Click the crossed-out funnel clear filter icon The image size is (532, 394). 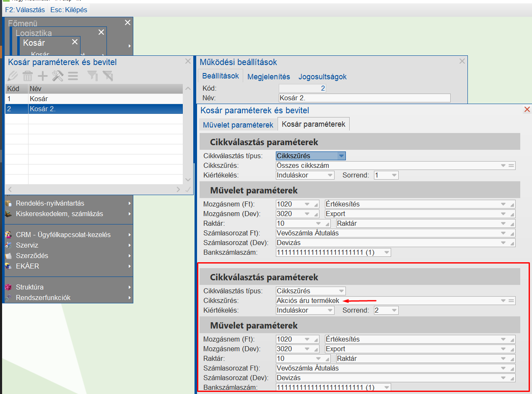tap(108, 76)
